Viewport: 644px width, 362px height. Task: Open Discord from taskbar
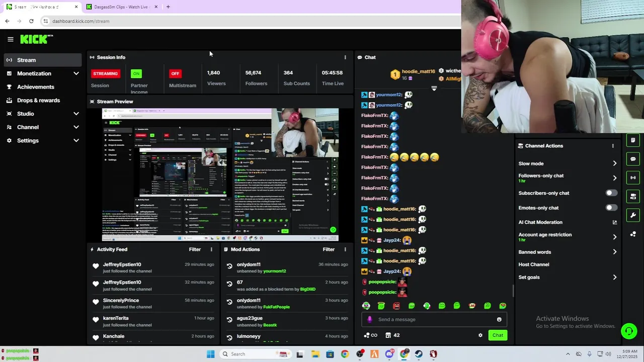coord(389,354)
